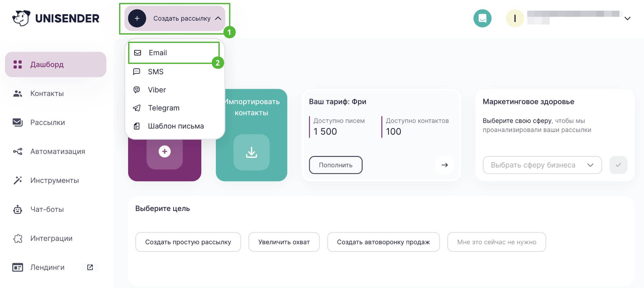Click Увеличить охват button
The image size is (644, 288).
point(284,242)
